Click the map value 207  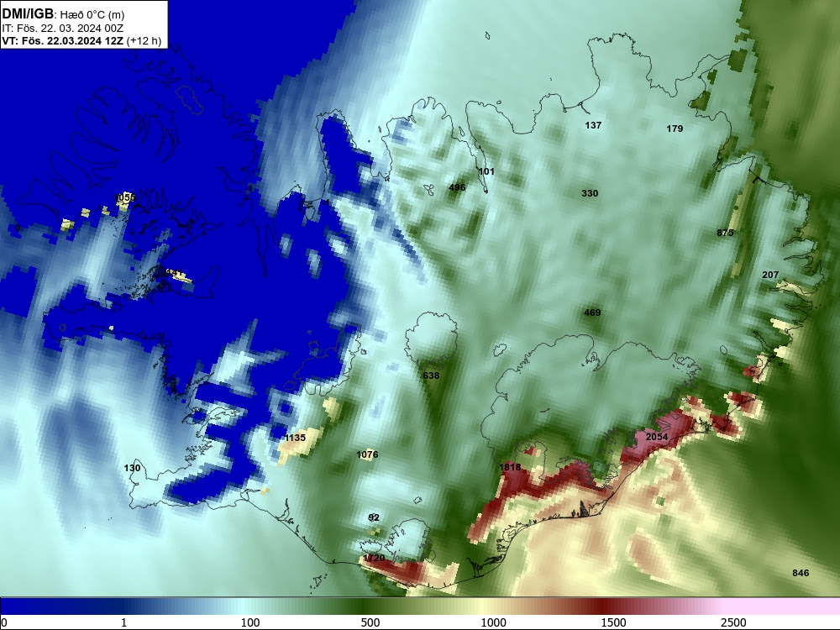770,275
